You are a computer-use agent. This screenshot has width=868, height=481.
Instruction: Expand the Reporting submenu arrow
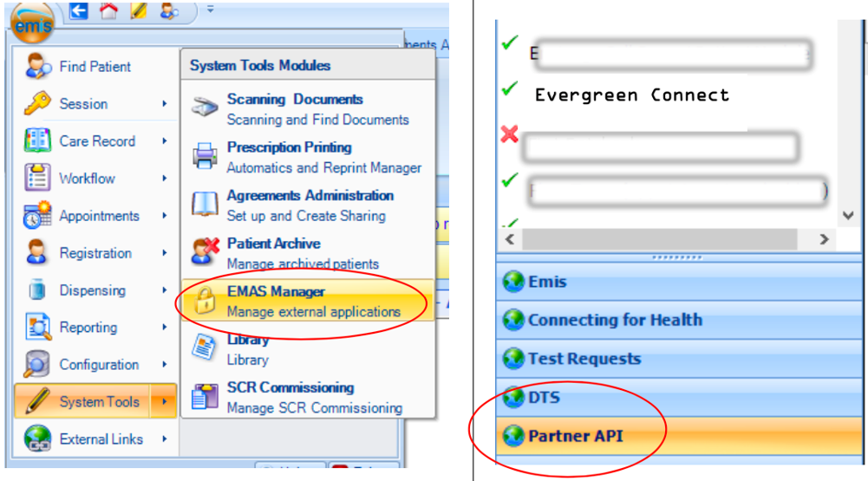[x=165, y=327]
